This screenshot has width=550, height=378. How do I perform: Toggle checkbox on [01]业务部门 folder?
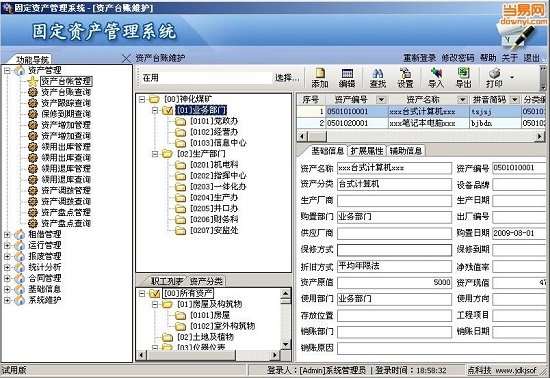168,110
